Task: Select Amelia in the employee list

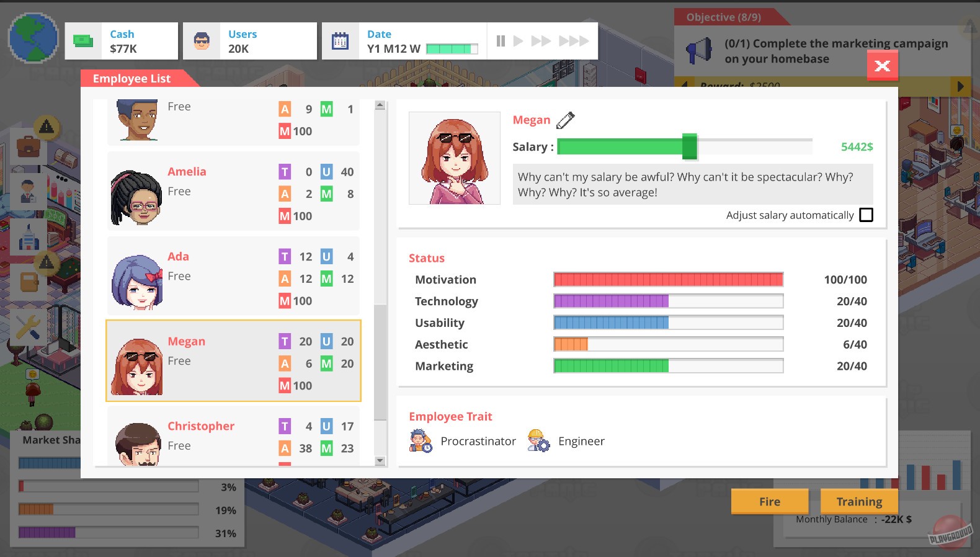Action: coord(233,192)
